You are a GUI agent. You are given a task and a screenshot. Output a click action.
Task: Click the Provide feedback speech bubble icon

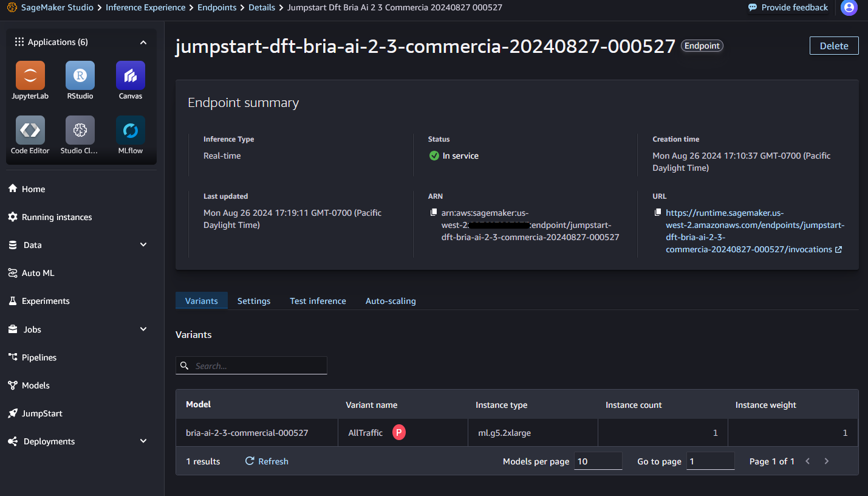click(x=753, y=7)
